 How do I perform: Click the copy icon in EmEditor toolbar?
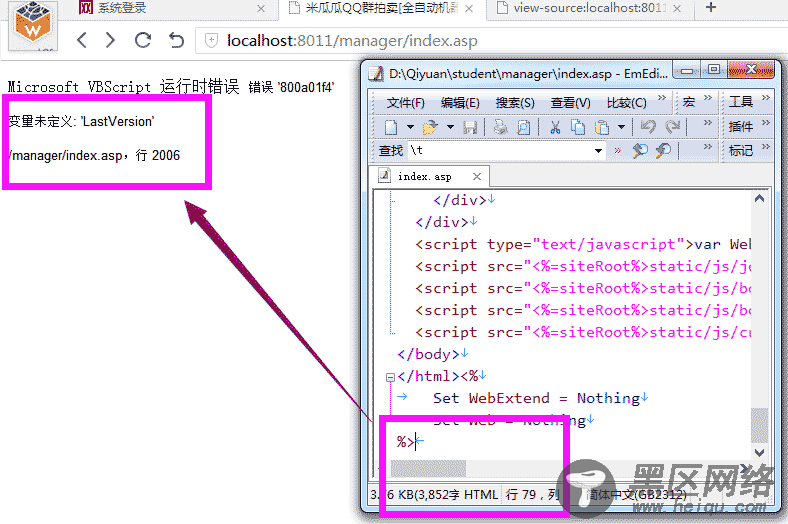coord(578,127)
